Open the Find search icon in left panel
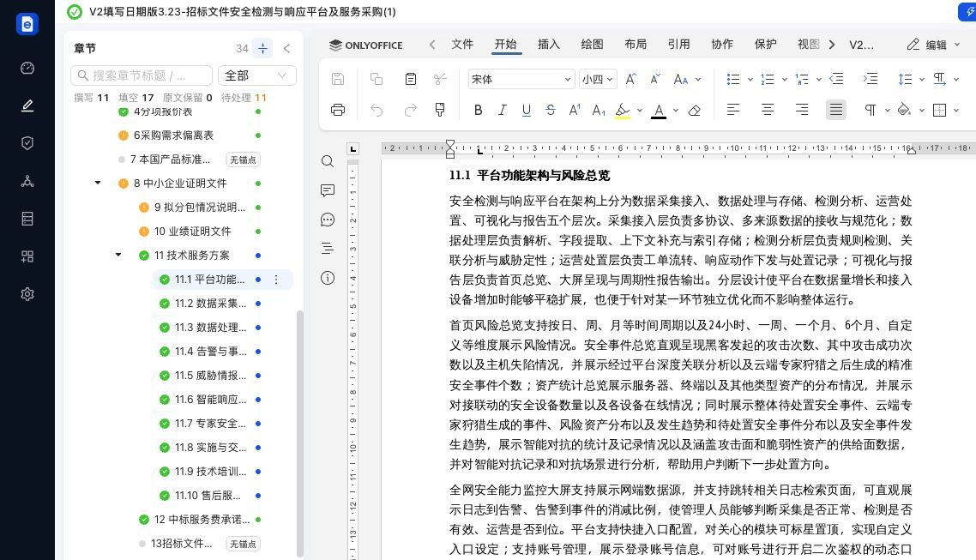Screen dimensions: 976x560 [328, 162]
